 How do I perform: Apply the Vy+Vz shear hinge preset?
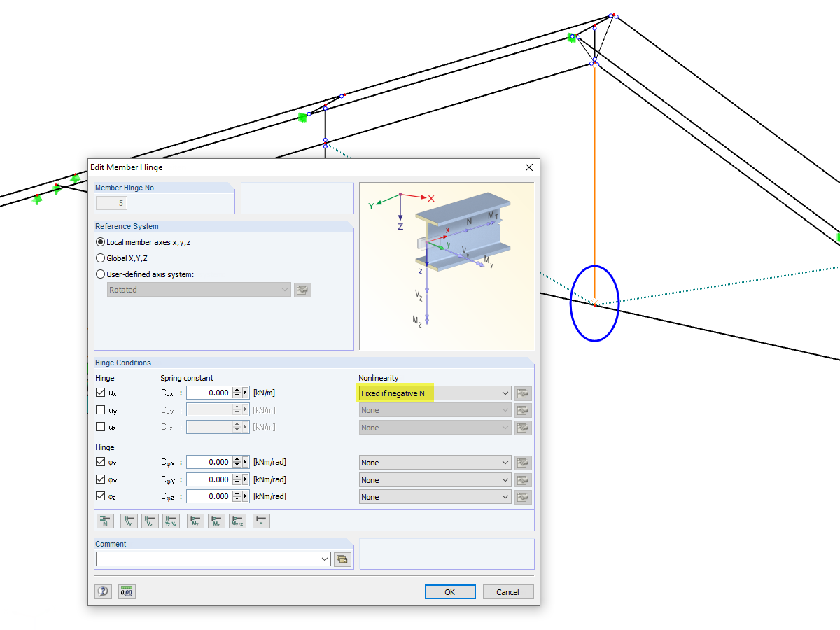pyautogui.click(x=171, y=521)
